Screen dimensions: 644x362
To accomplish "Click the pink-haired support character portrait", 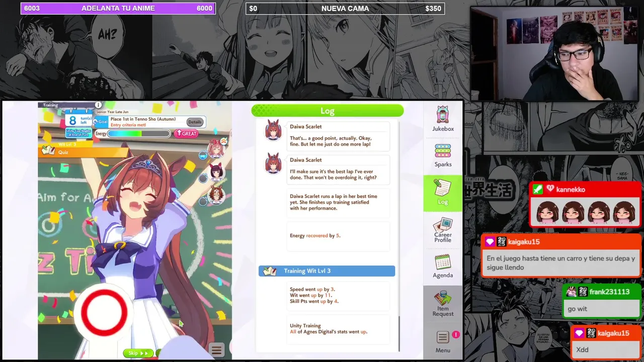I will pos(215,149).
